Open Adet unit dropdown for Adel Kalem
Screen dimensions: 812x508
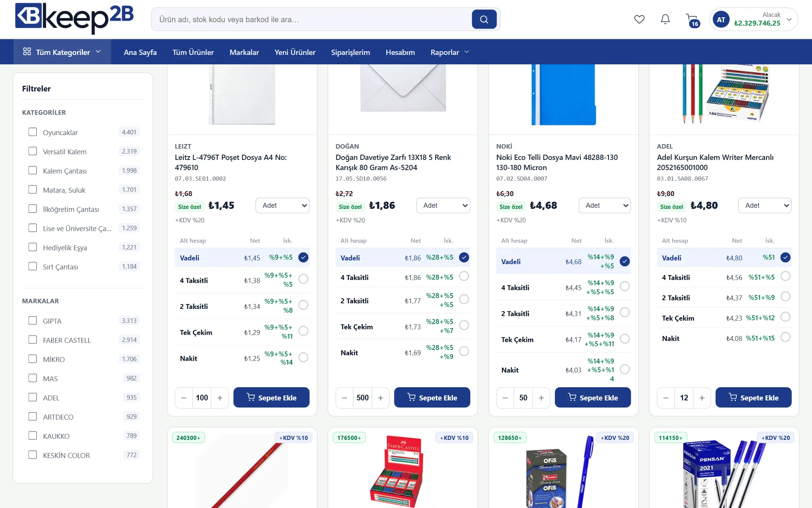[x=765, y=205]
